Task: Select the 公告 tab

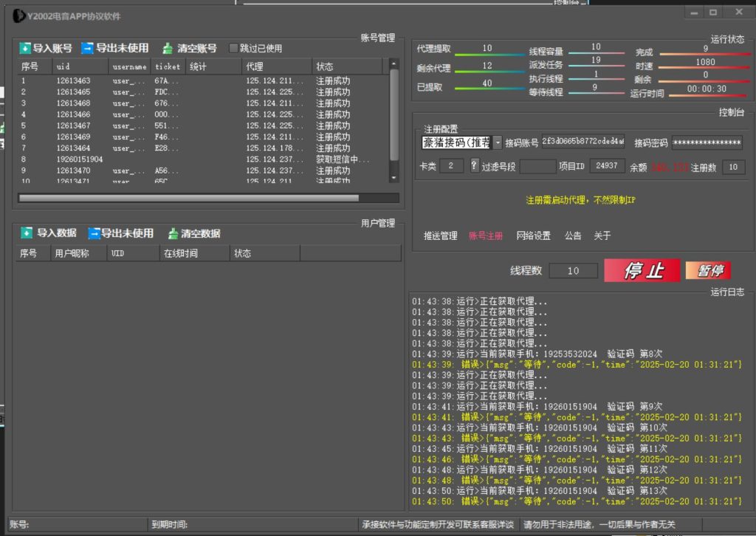Action: tap(572, 236)
